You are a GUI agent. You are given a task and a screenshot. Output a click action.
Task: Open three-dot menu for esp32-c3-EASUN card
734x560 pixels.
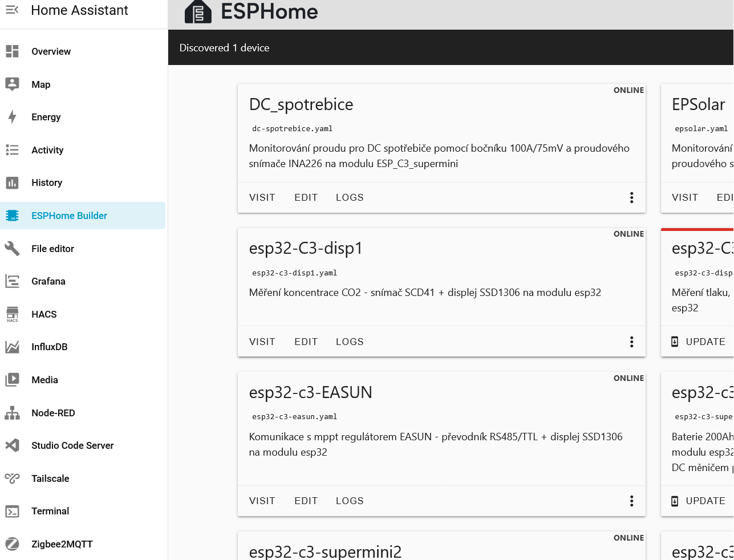[631, 501]
